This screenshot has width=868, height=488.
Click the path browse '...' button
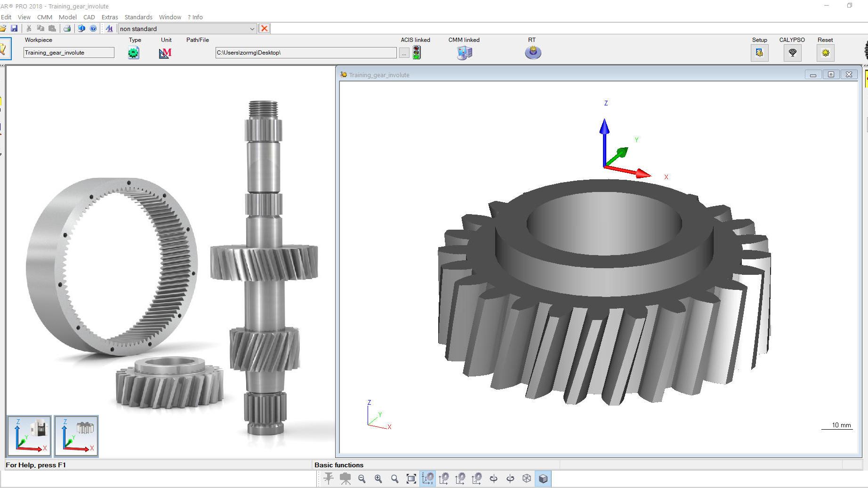click(404, 53)
